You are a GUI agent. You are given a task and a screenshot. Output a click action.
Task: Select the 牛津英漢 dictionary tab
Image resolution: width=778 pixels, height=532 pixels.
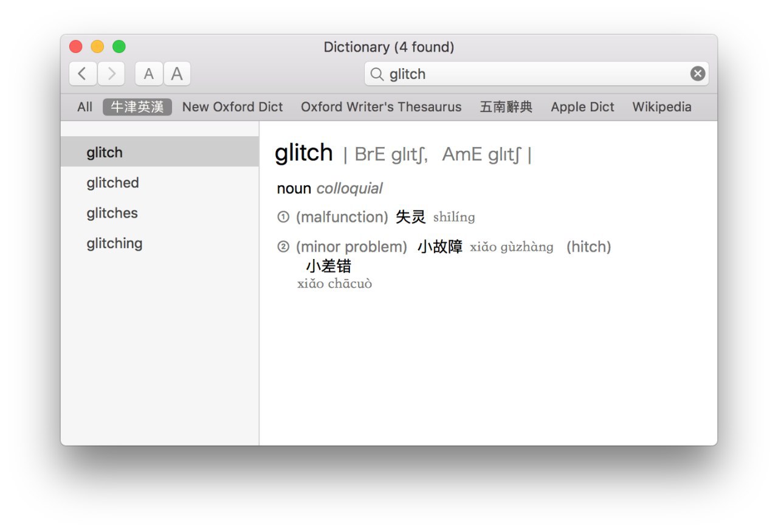pyautogui.click(x=137, y=107)
